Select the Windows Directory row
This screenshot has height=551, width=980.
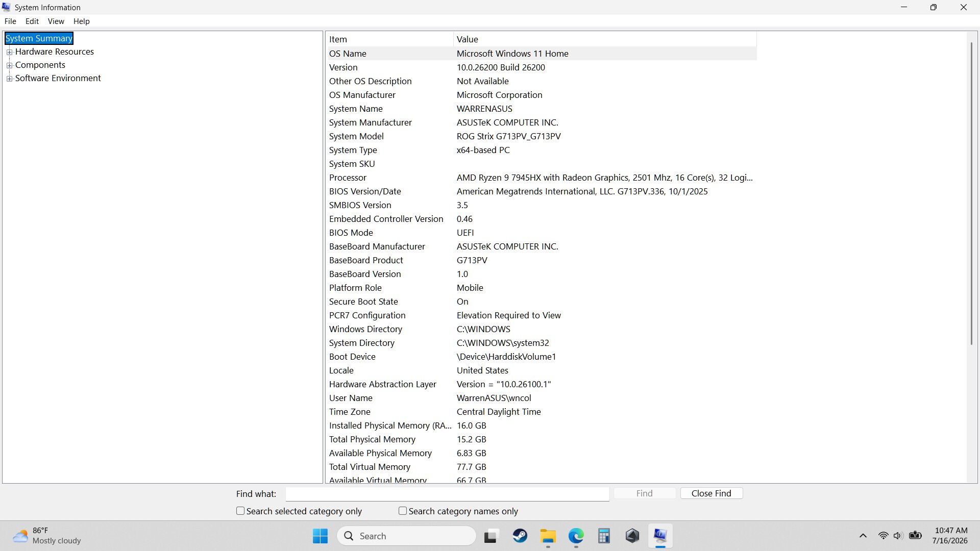tap(542, 329)
